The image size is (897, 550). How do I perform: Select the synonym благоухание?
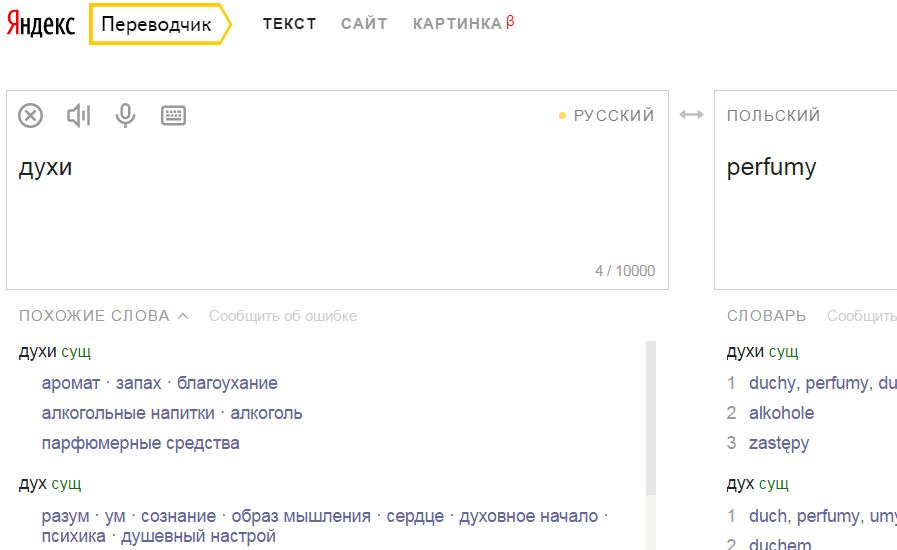click(x=227, y=383)
